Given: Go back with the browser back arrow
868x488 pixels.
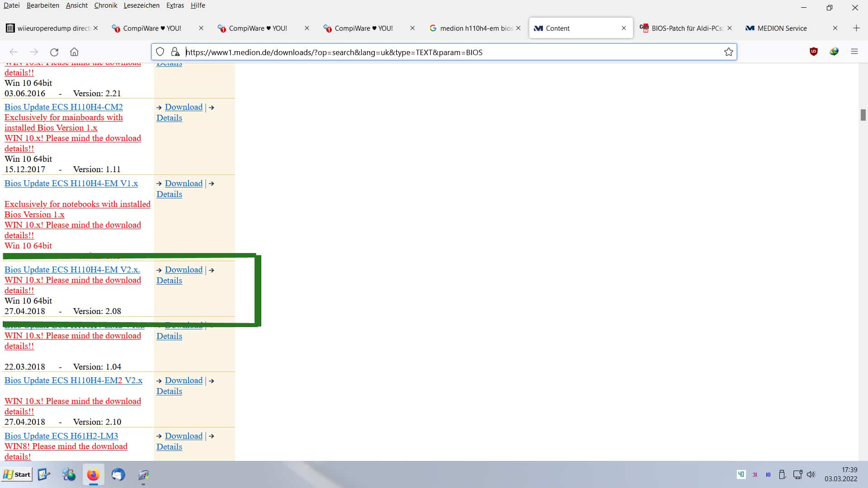Looking at the screenshot, I should tap(14, 52).
